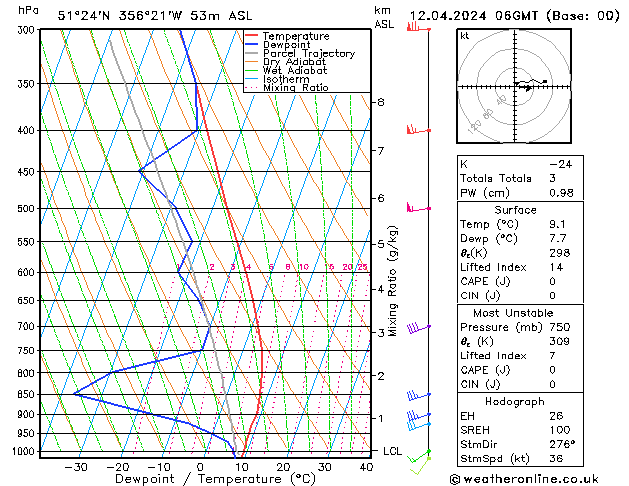Click the Most Unstable theta-e value 309

(560, 341)
